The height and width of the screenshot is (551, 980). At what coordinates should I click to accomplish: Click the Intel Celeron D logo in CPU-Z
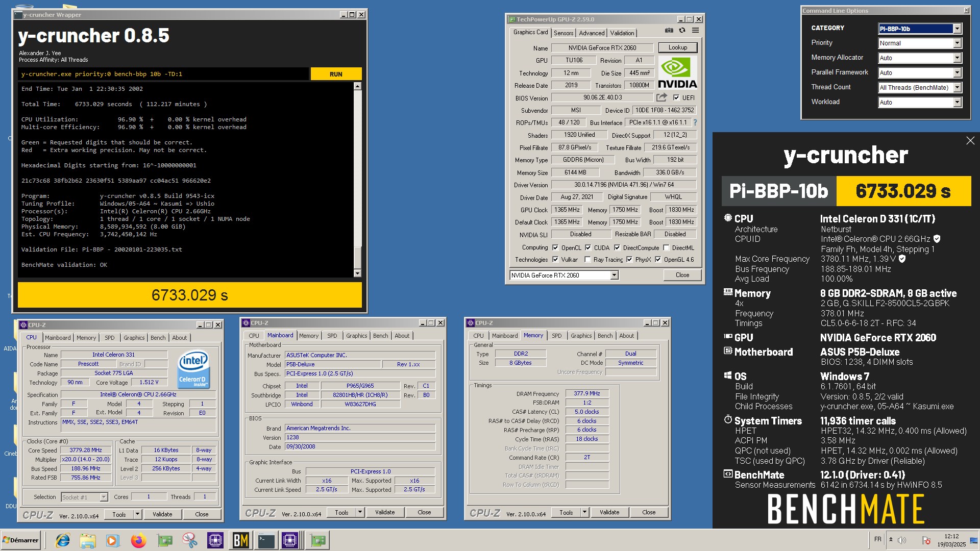(x=193, y=369)
